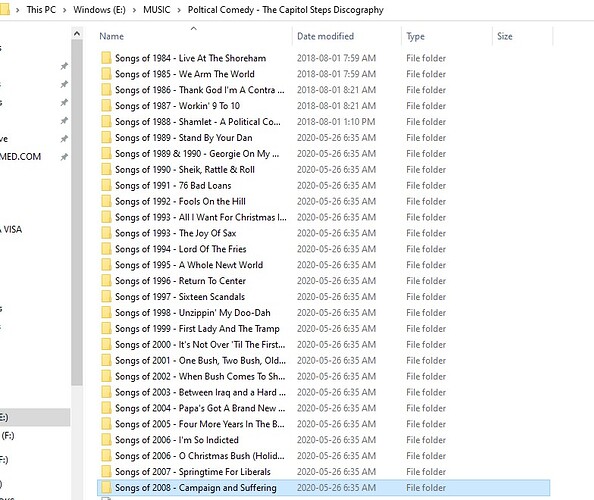The image size is (594, 500).
Task: Select MED.COM item in navigation pane
Action: pyautogui.click(x=20, y=156)
